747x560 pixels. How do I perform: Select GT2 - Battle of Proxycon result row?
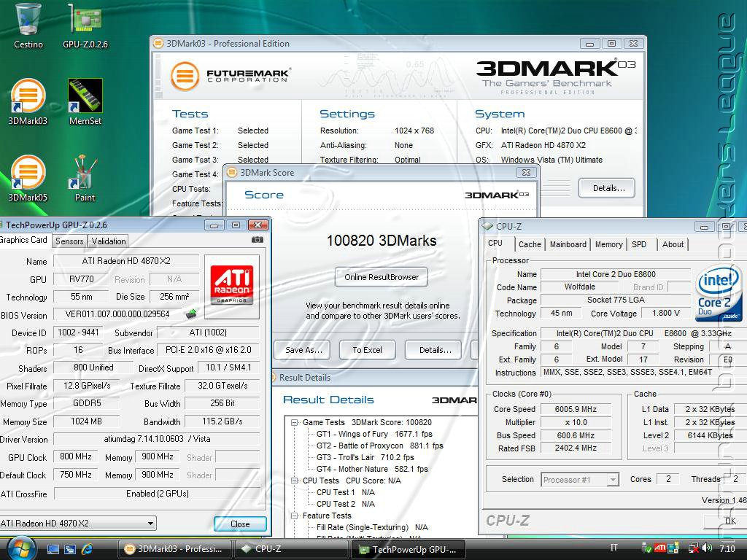coord(379,446)
